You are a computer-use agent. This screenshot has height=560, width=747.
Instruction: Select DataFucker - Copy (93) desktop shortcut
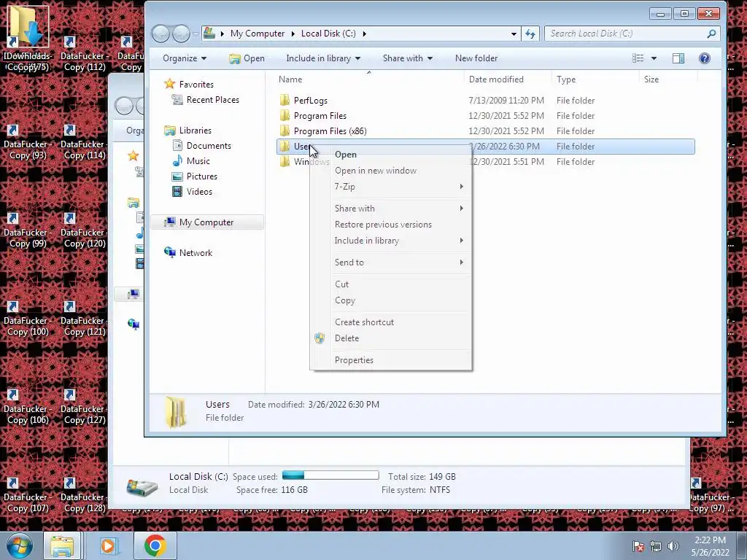point(28,142)
